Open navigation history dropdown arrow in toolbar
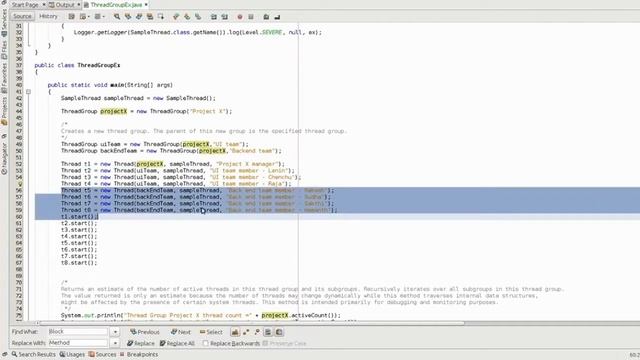This screenshot has width=640, height=360. (89, 17)
